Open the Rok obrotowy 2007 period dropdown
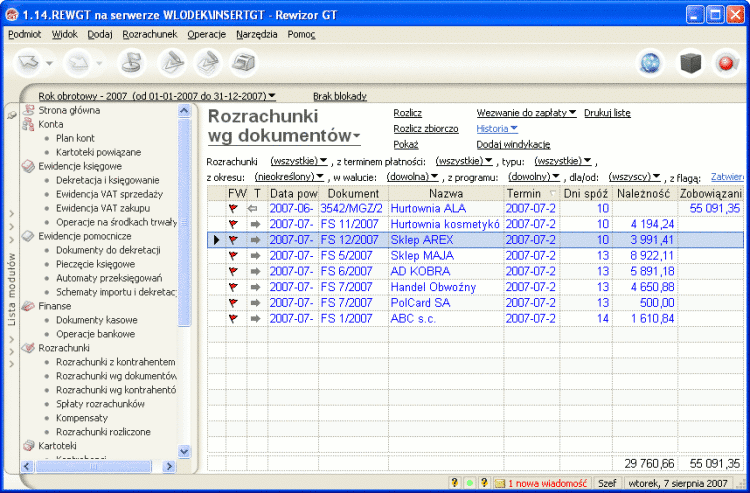 pos(157,96)
